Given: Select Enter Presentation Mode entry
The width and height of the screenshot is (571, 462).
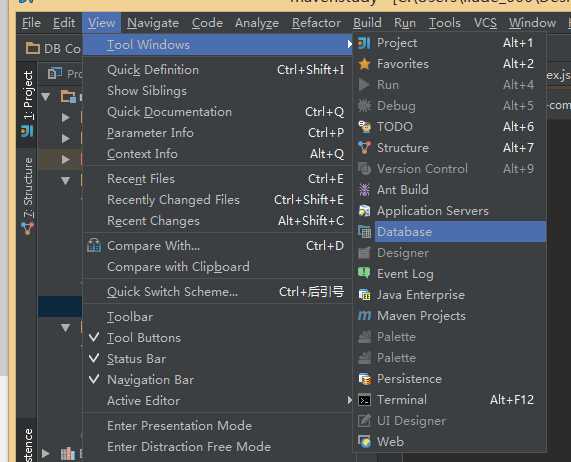Looking at the screenshot, I should point(218,426).
